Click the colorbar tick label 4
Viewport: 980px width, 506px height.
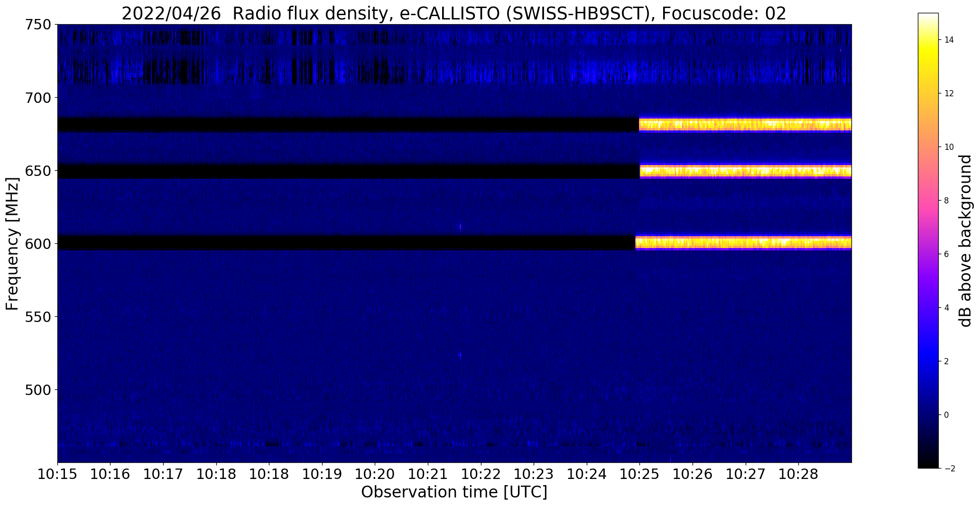tap(947, 308)
